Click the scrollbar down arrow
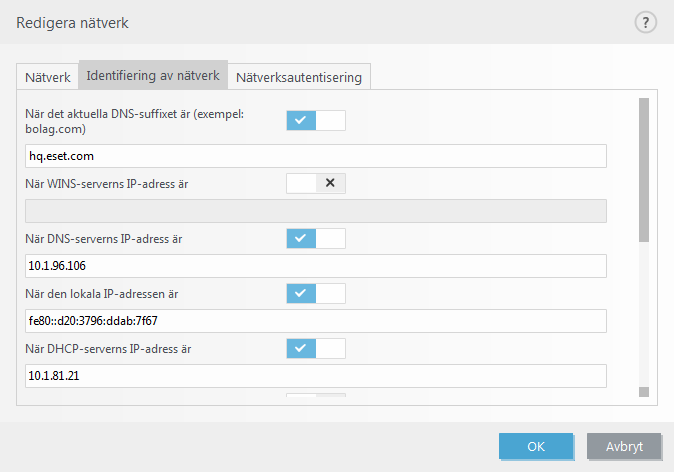This screenshot has height=472, width=674. pyautogui.click(x=645, y=392)
